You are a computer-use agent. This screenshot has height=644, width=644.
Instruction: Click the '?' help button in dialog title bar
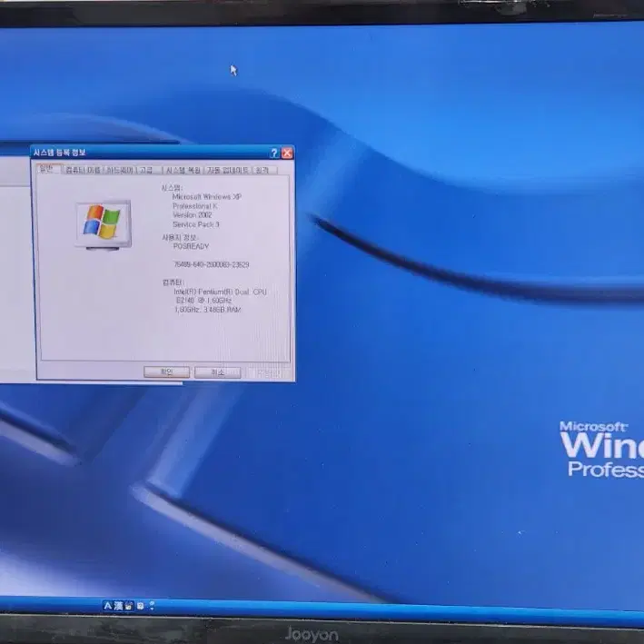tap(274, 154)
